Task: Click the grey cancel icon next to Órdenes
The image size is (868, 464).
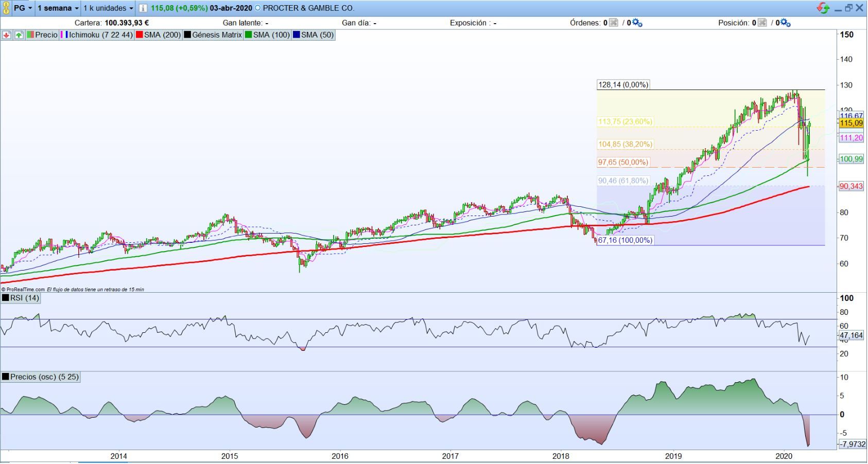Action: coord(614,23)
